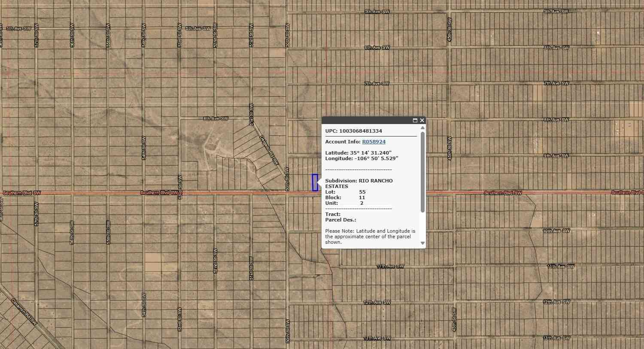Close the parcel info popup
Screen dimensions: 644x349
point(422,121)
